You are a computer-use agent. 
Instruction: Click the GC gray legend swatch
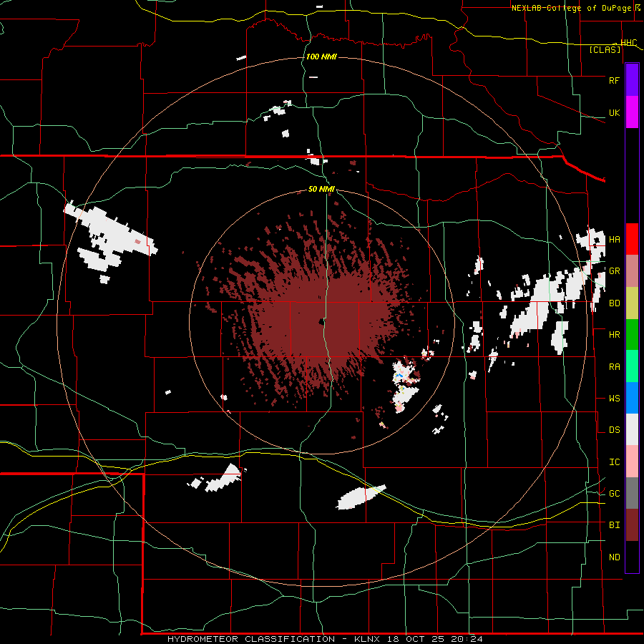tap(632, 493)
